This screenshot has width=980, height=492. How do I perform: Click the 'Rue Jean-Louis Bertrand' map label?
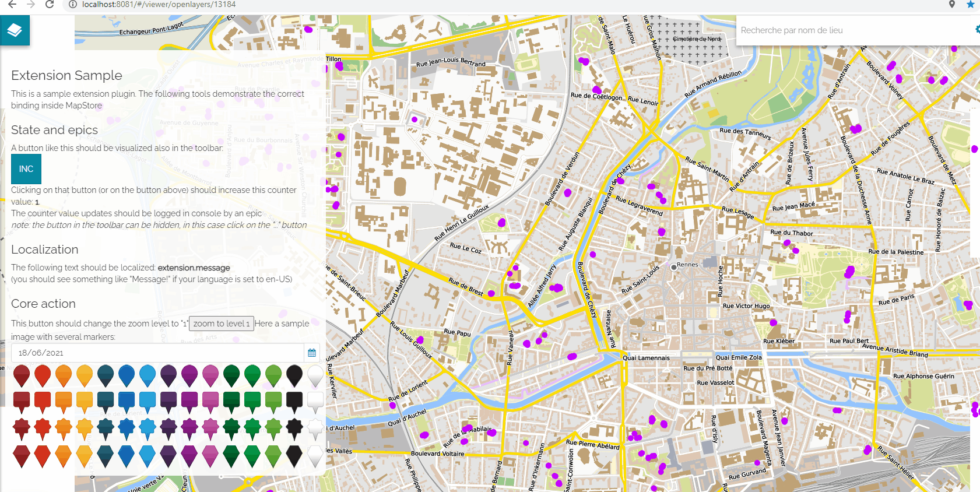coord(451,62)
